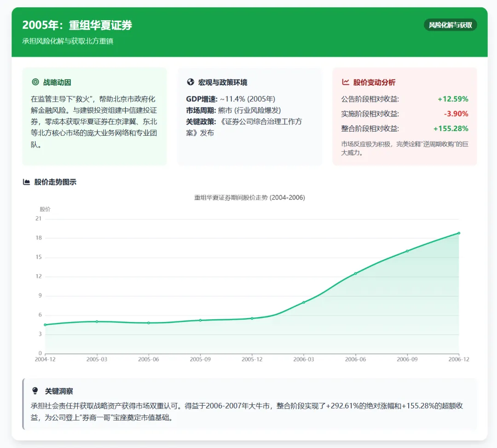Click subtitle 承担风险化解与获取北方重镇
The image size is (497, 448).
click(68, 41)
